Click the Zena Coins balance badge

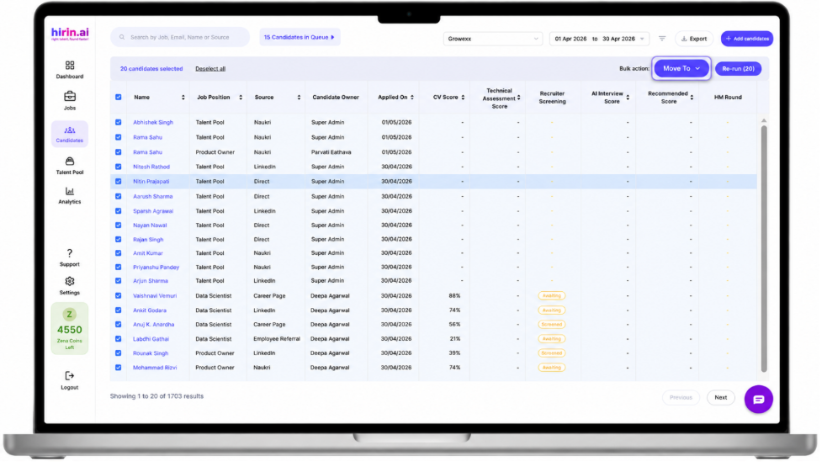pos(70,329)
